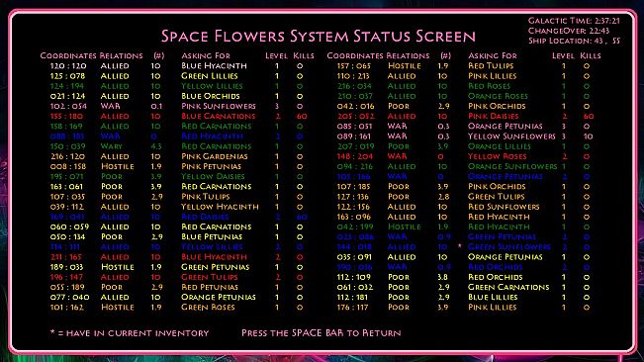644x362 pixels.
Task: Click the Red Roses entry
Action: click(489, 86)
